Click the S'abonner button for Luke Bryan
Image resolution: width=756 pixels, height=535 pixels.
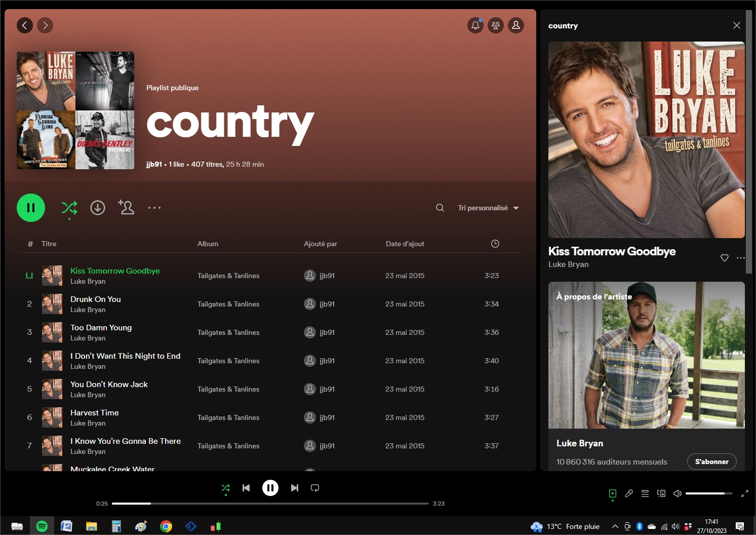712,462
